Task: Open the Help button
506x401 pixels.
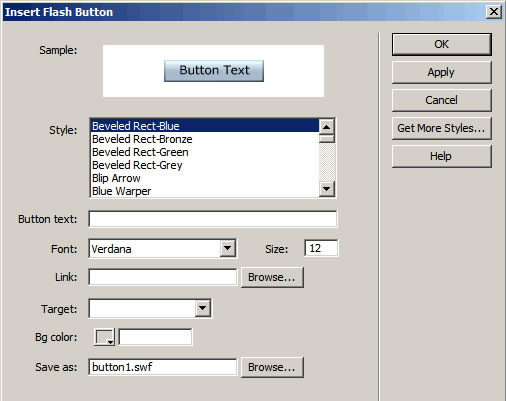Action: click(x=441, y=156)
